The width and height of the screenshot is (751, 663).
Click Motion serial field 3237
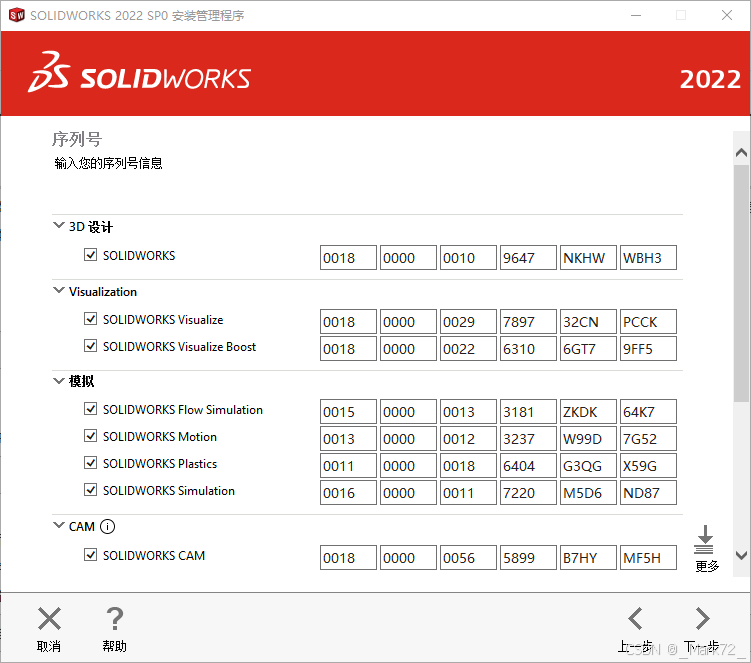528,438
